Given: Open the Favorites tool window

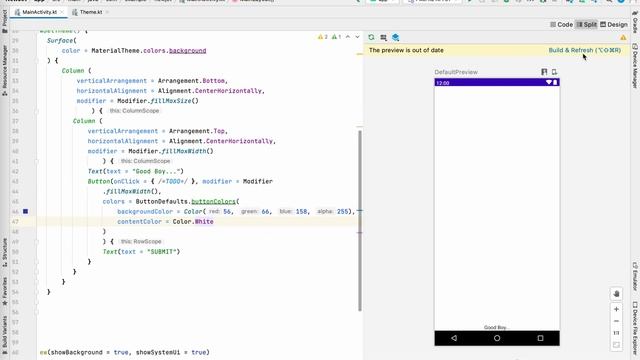Looking at the screenshot, I should point(4,291).
